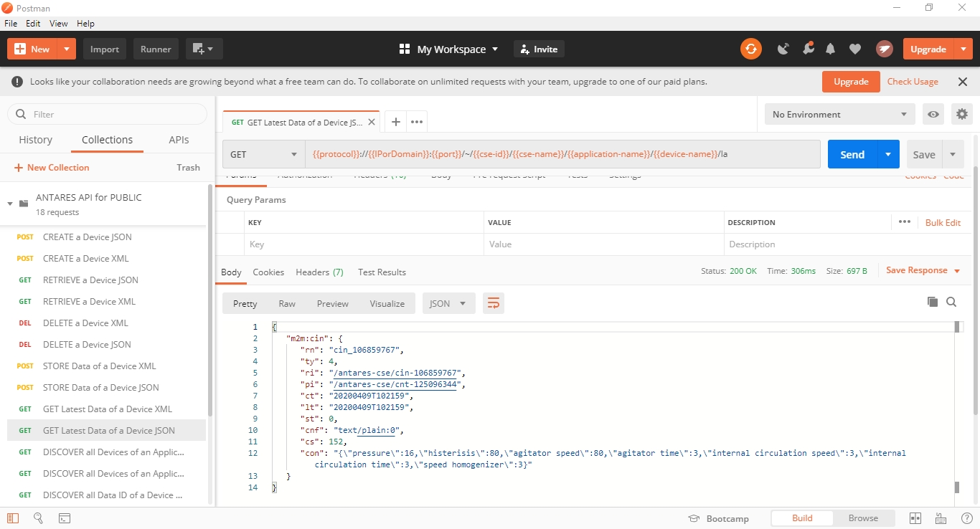Search within the response body
The image size is (980, 529).
(x=951, y=302)
